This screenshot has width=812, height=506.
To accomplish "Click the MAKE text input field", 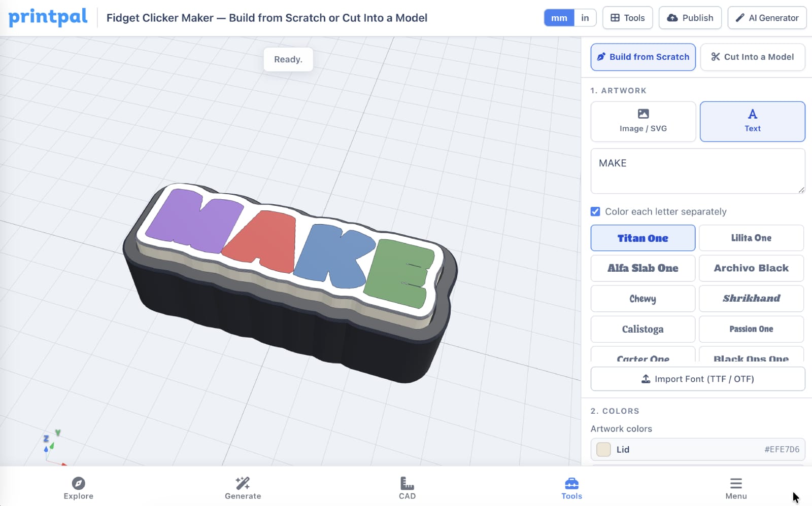I will pyautogui.click(x=698, y=171).
